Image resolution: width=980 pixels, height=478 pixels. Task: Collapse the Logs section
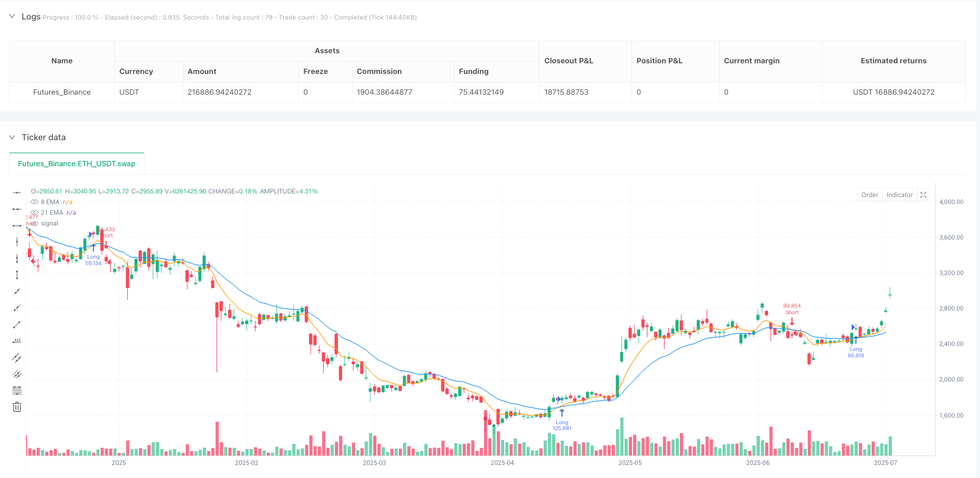(12, 17)
